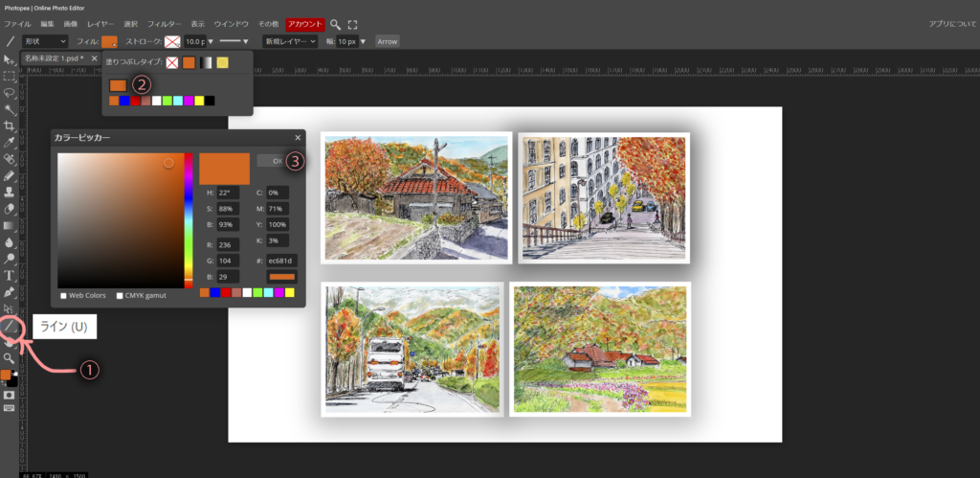Enable the Web Colors checkbox
Image resolution: width=980 pixels, height=478 pixels.
pos(63,295)
